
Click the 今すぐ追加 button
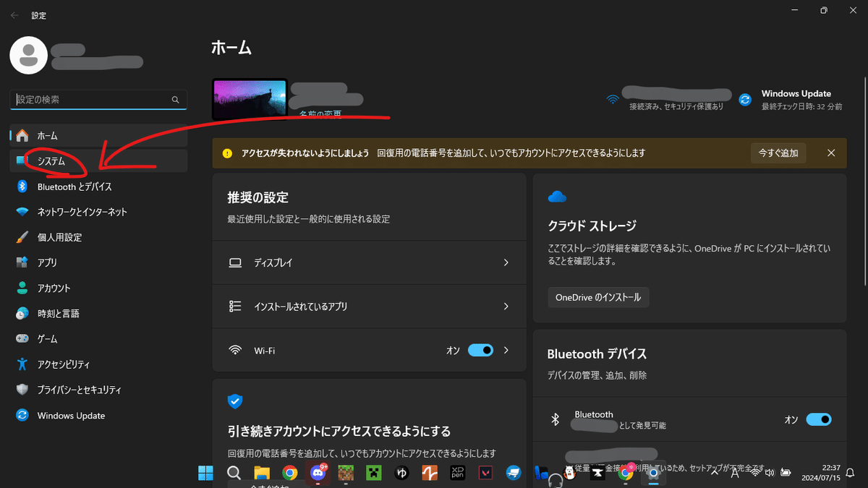pos(778,153)
